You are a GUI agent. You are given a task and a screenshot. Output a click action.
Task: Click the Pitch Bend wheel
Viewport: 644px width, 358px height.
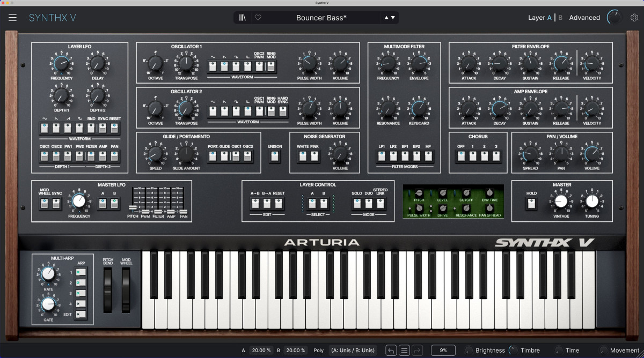108,290
